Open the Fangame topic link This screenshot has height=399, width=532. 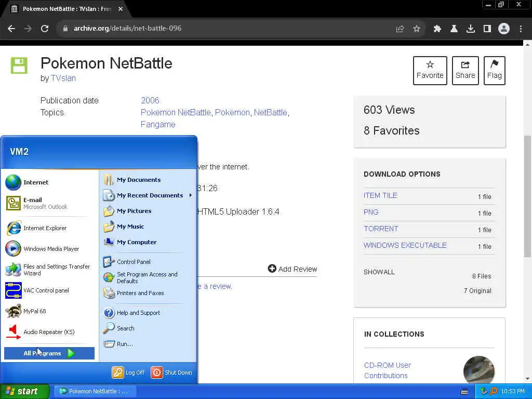(x=158, y=125)
